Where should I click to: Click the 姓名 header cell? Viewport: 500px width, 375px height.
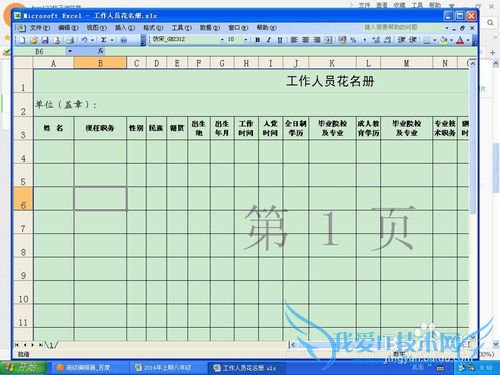click(x=53, y=128)
